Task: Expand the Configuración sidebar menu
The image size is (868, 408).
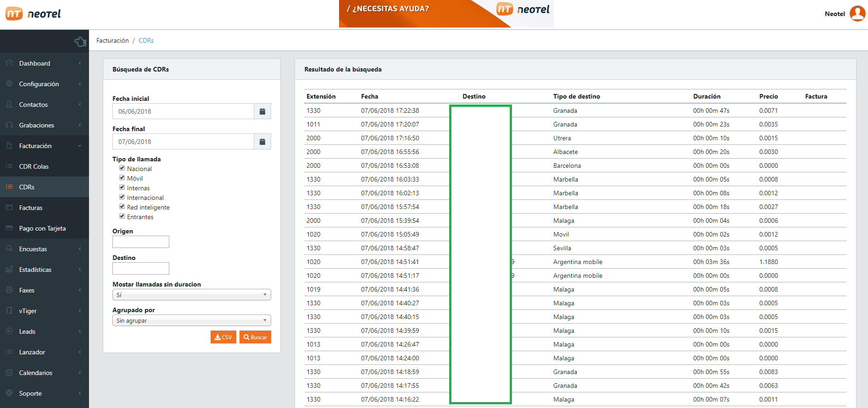Action: click(39, 84)
